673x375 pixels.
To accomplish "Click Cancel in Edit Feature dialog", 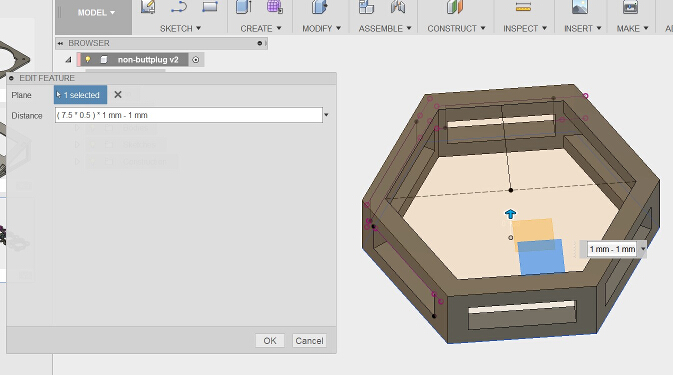I will click(x=309, y=341).
